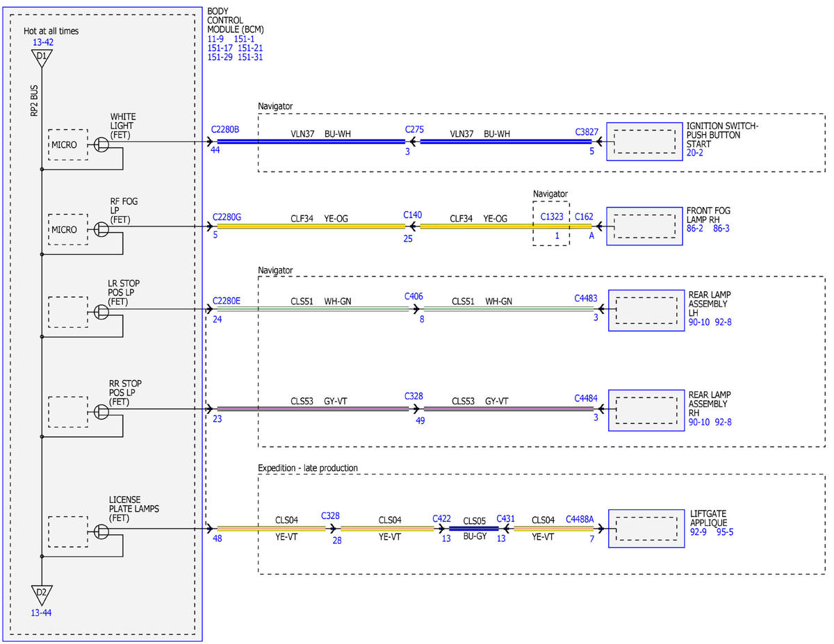
Task: Open the C4488A connector link
Action: [x=580, y=518]
